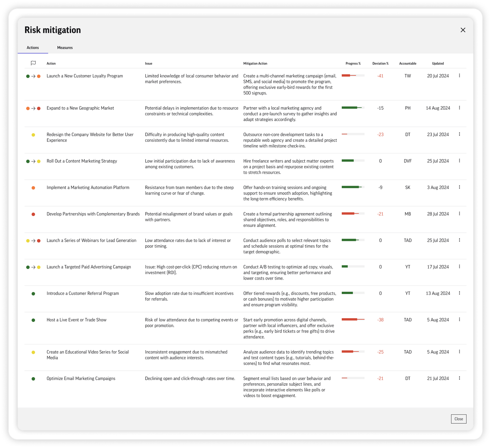Image resolution: width=491 pixels, height=448 pixels.
Task: Click the updated date 13 Aug 2024
Action: pos(438,294)
